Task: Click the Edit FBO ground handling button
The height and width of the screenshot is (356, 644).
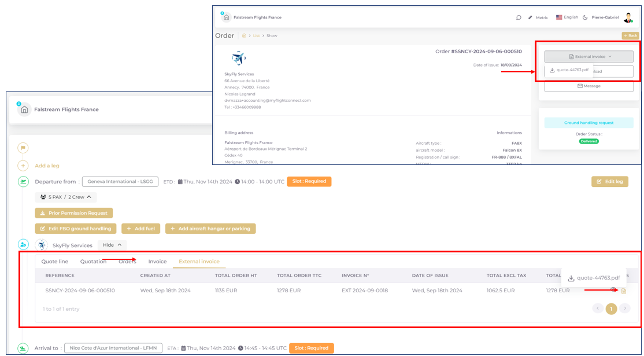Action: [x=76, y=229]
